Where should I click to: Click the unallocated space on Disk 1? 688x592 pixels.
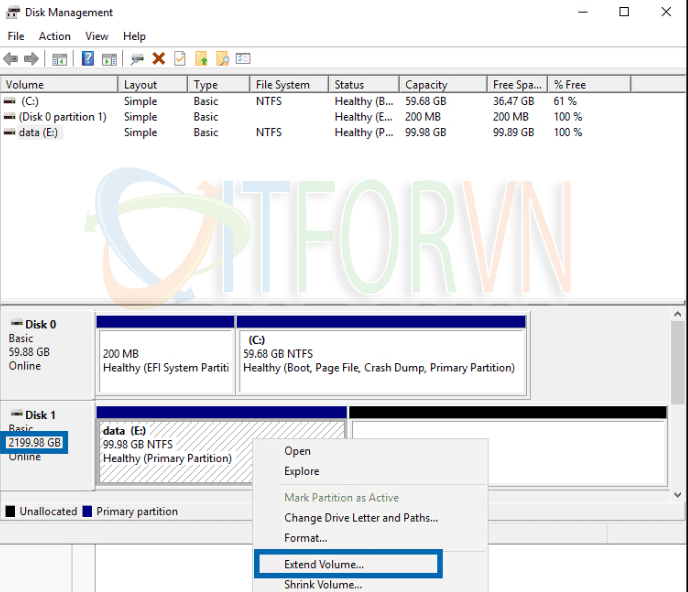[508, 450]
